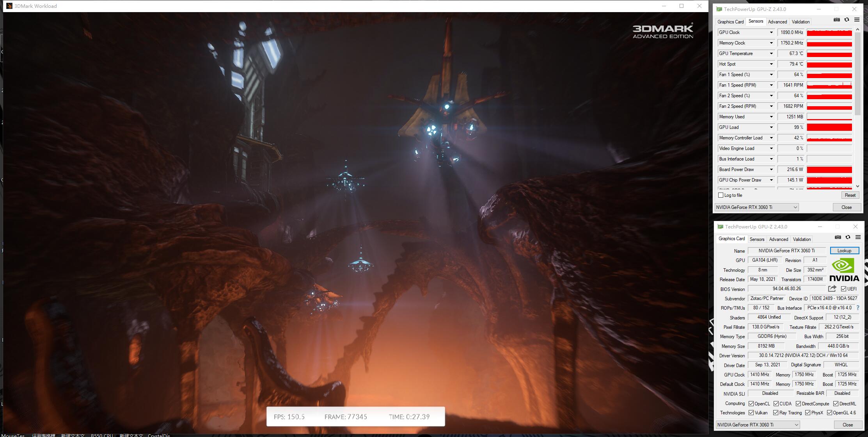Open hamburger menu in Graphics Card window
The height and width of the screenshot is (437, 868).
coord(858,237)
